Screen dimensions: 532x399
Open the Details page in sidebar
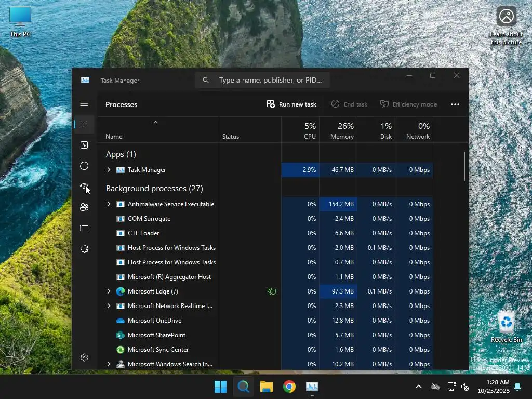pyautogui.click(x=84, y=228)
